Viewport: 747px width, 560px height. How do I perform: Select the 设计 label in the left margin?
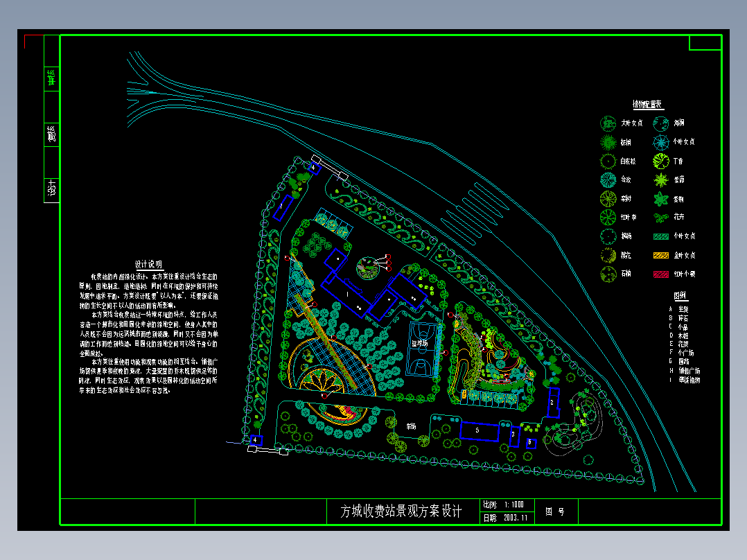click(x=51, y=188)
